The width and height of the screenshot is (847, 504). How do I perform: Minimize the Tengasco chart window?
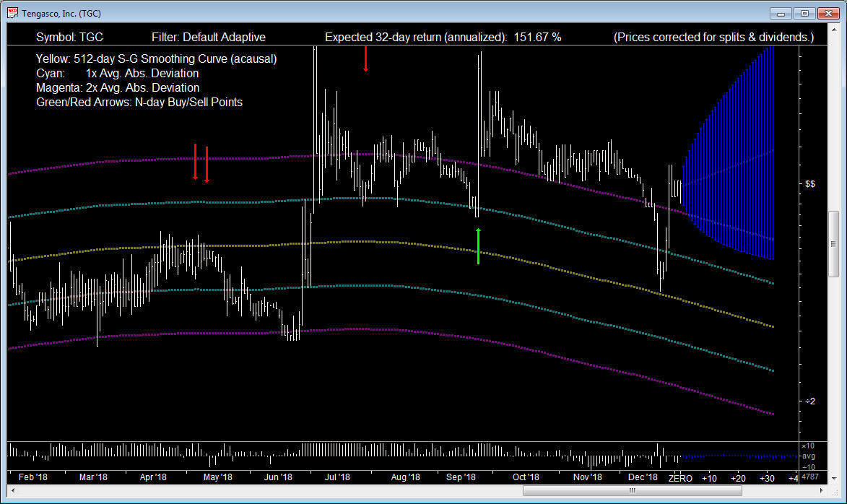click(781, 13)
